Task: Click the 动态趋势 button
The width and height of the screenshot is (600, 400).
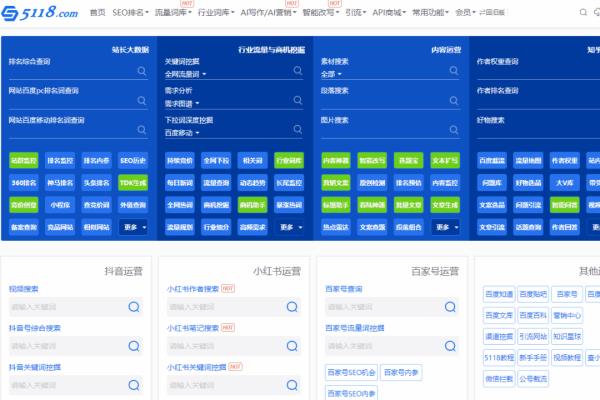Action: point(253,183)
